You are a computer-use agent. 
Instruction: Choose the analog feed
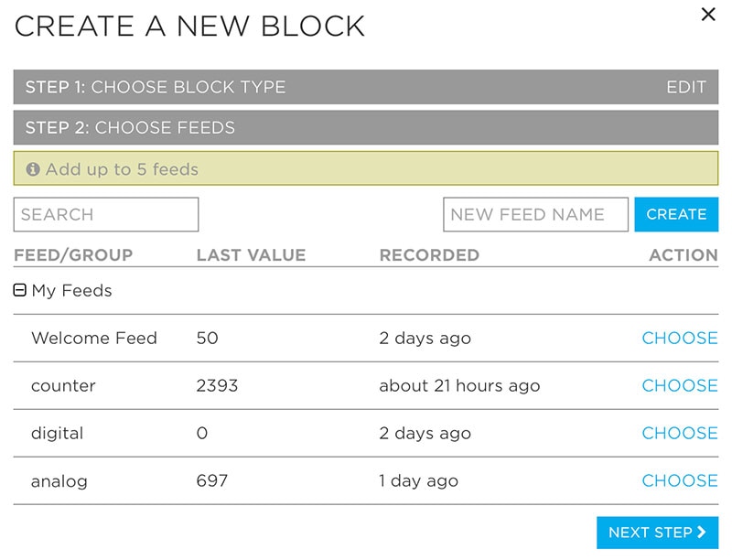click(x=679, y=480)
